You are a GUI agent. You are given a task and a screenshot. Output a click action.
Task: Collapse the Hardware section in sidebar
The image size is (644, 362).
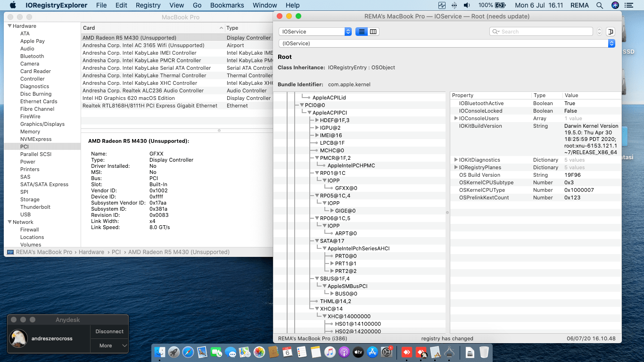[x=9, y=26]
